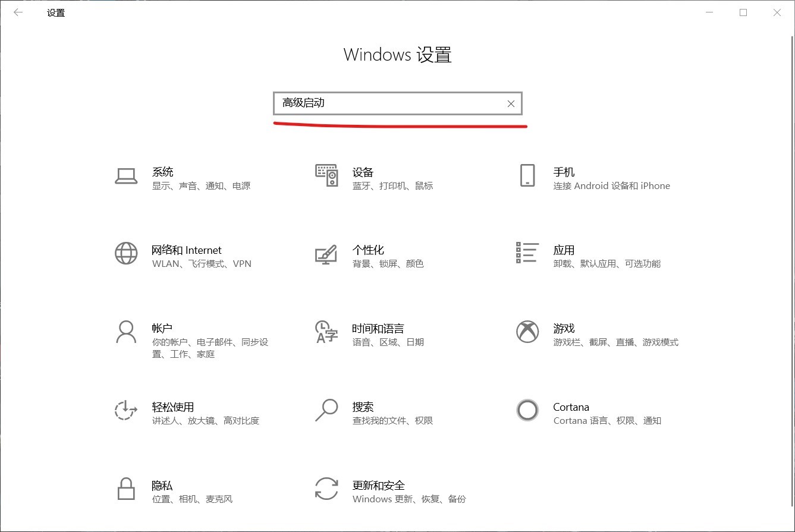Click the text 位置、相机、麦克风
Viewport: 795px width, 532px height.
pyautogui.click(x=193, y=499)
